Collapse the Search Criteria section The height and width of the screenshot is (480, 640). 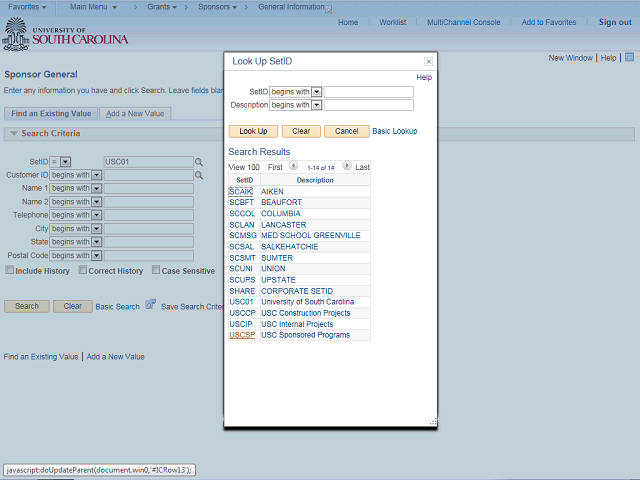point(13,133)
